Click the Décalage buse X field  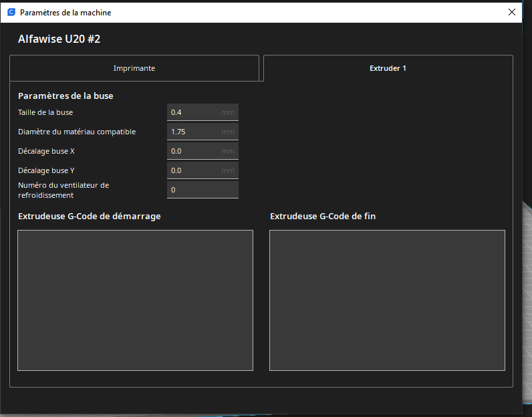coord(203,151)
